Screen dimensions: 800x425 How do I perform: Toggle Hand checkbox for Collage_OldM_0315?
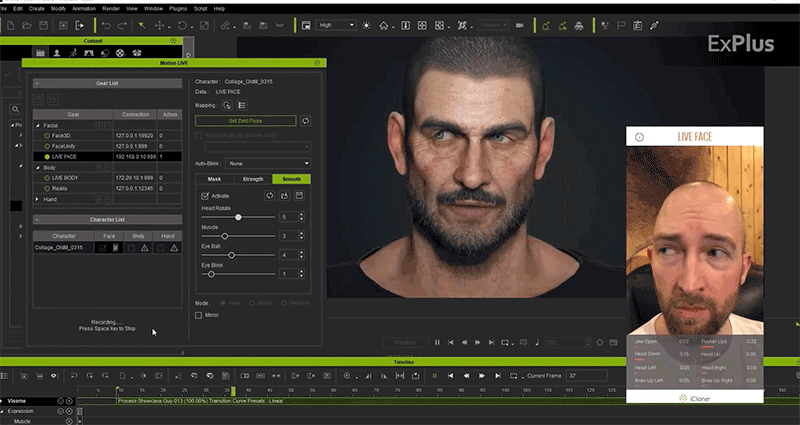[x=161, y=248]
